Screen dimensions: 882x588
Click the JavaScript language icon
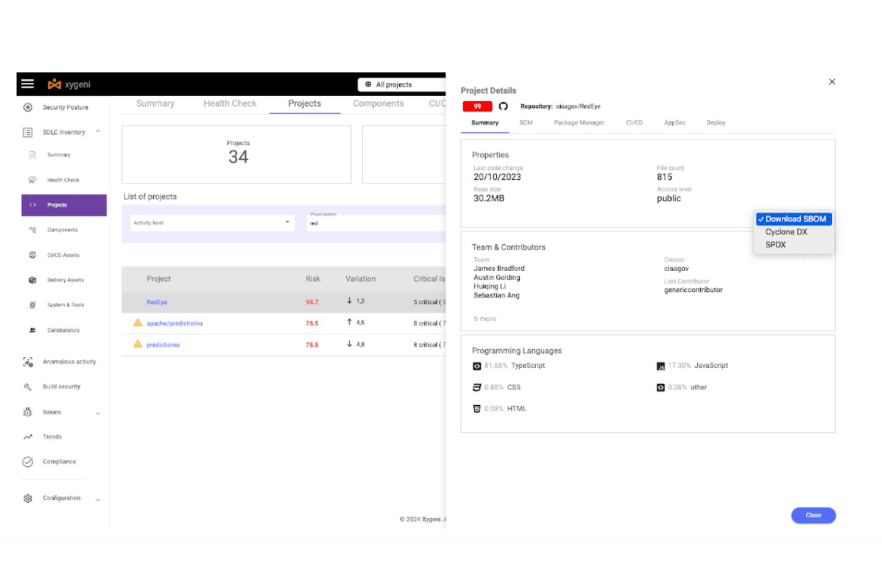(660, 366)
